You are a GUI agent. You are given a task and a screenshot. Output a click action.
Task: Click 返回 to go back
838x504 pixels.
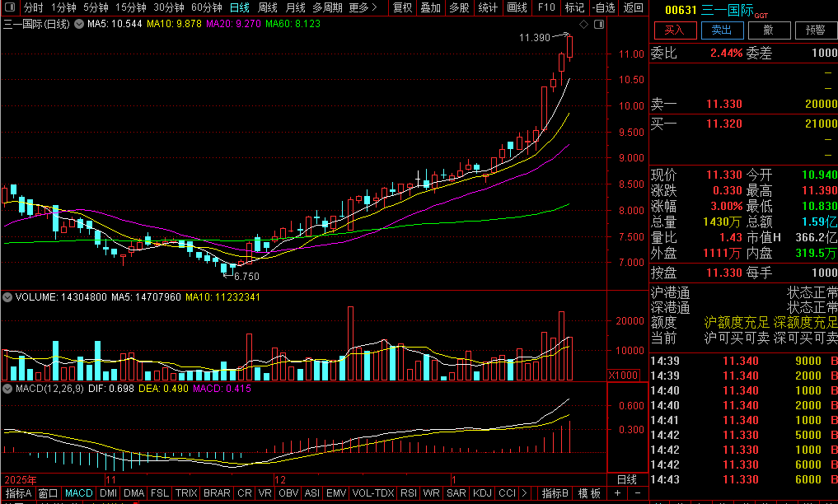point(634,7)
